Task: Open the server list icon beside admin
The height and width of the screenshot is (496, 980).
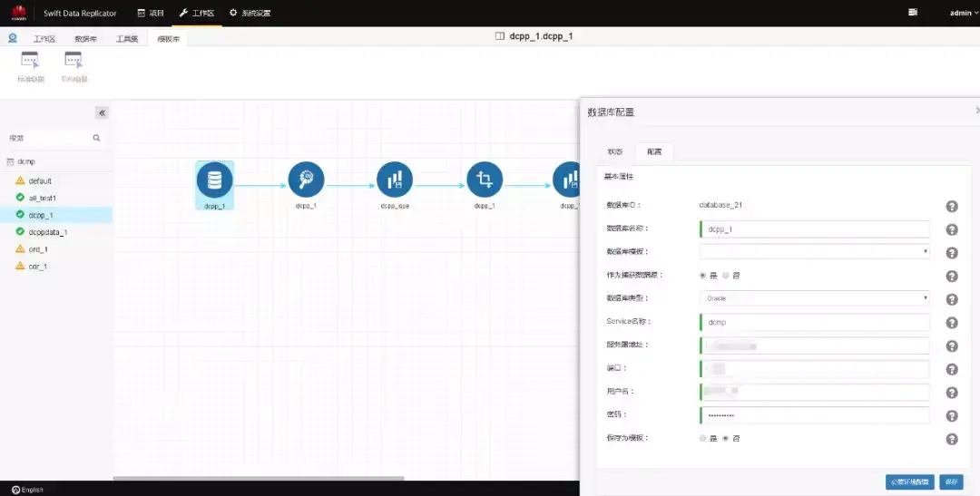Action: (x=913, y=13)
